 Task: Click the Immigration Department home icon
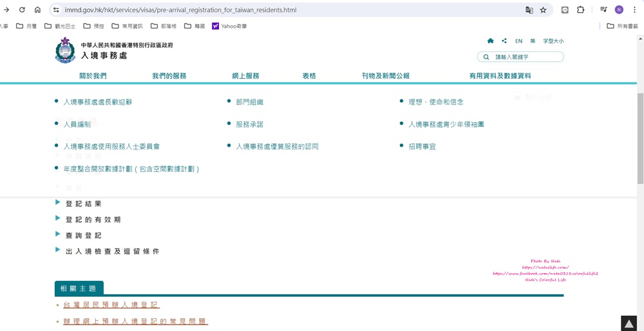[x=490, y=41]
